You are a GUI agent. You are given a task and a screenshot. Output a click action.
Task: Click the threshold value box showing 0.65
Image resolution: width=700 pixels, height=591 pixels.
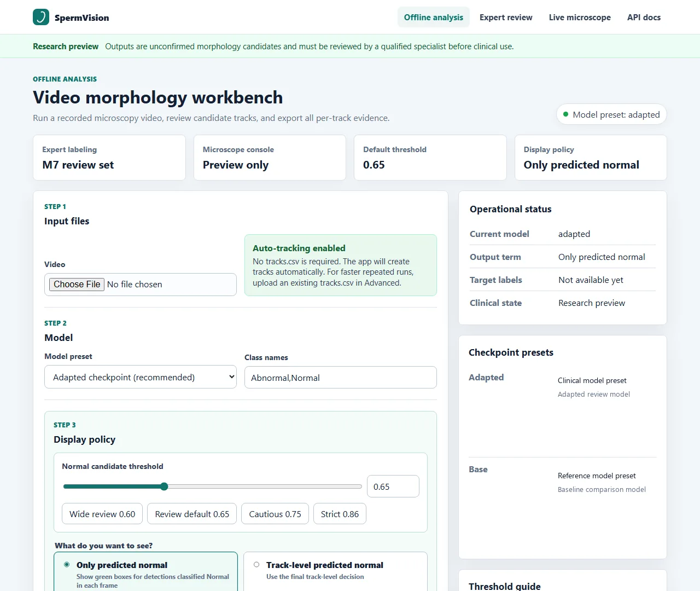click(x=393, y=486)
